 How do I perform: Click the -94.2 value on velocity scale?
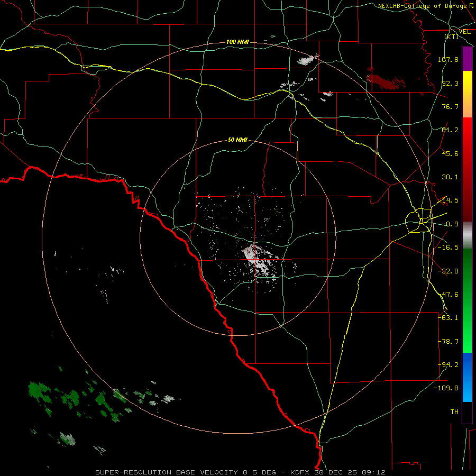coord(448,365)
